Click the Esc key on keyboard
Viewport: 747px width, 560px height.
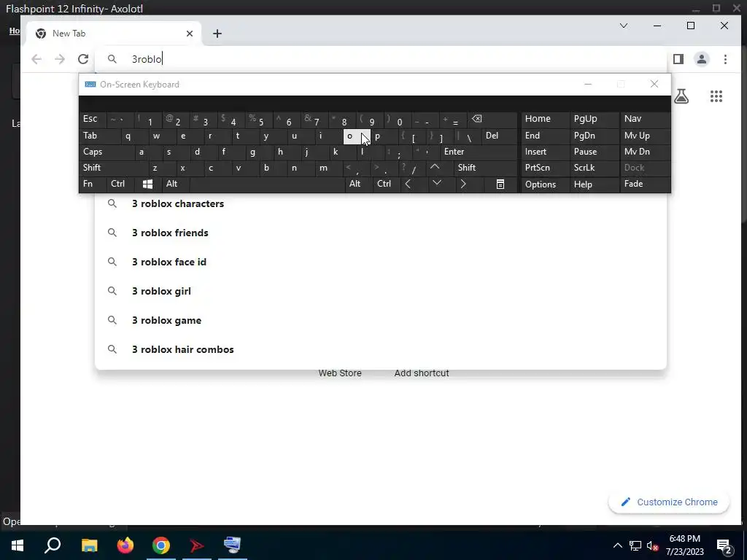click(93, 119)
